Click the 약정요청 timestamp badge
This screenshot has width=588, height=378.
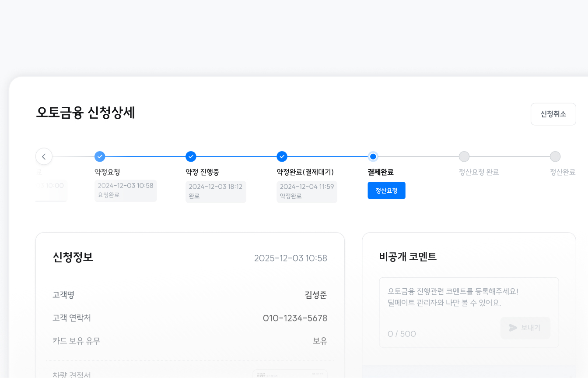pyautogui.click(x=126, y=191)
